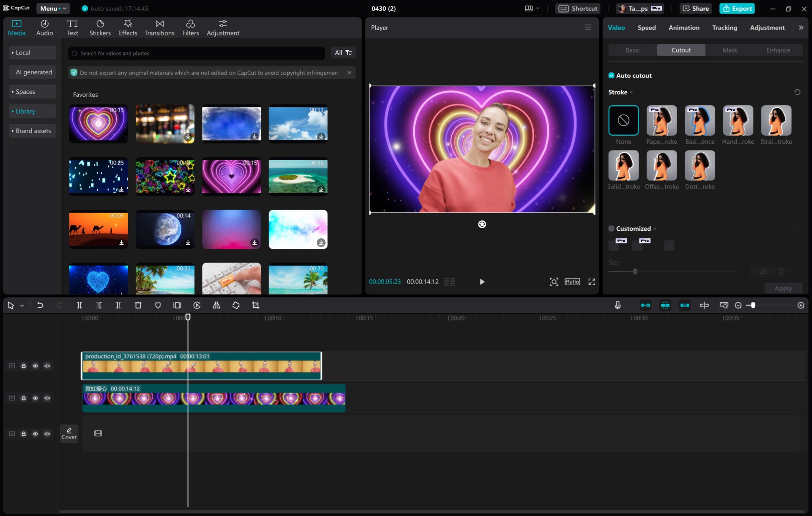Open the Stickers panel
This screenshot has width=812, height=516.
pyautogui.click(x=100, y=27)
